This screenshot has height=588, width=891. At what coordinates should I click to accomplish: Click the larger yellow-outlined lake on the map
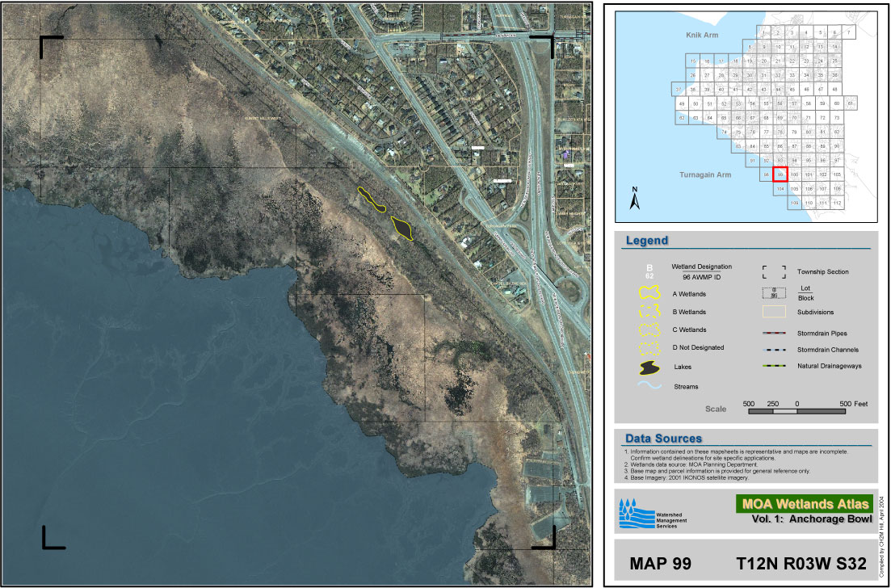(x=401, y=228)
